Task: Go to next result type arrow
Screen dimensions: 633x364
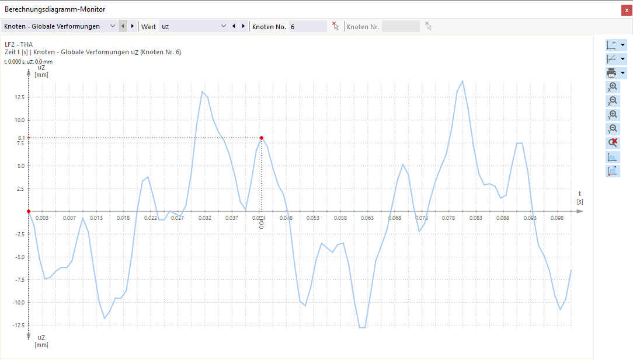Action: click(133, 26)
